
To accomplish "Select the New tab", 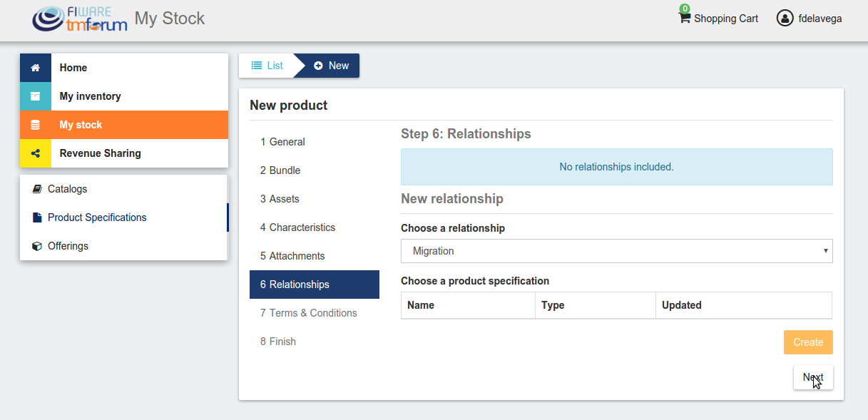I will 331,66.
